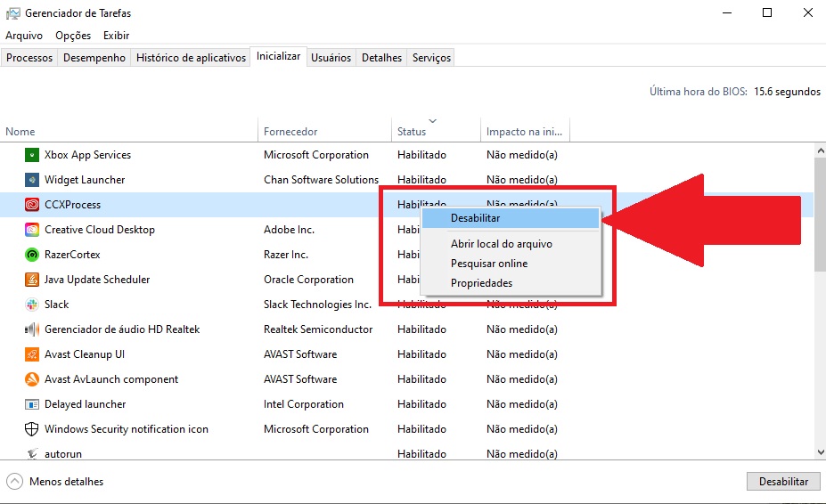Click the scrollbar up arrow
Image resolution: width=826 pixels, height=504 pixels.
tap(820, 150)
